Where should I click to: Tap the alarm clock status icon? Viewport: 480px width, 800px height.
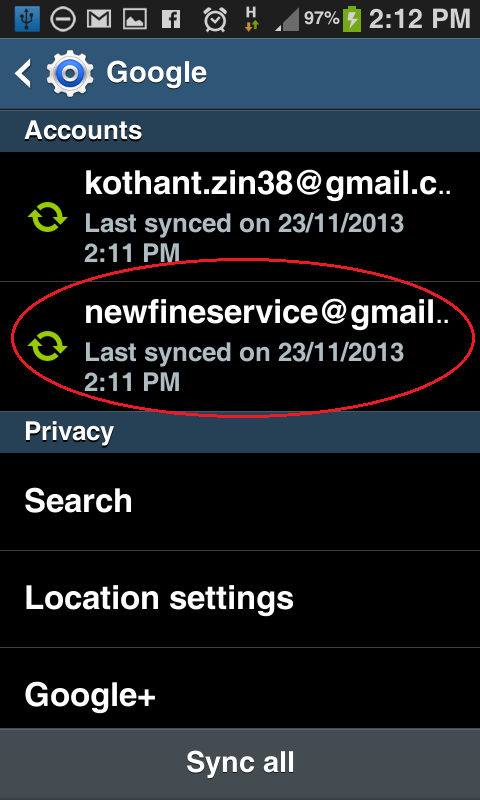[215, 19]
